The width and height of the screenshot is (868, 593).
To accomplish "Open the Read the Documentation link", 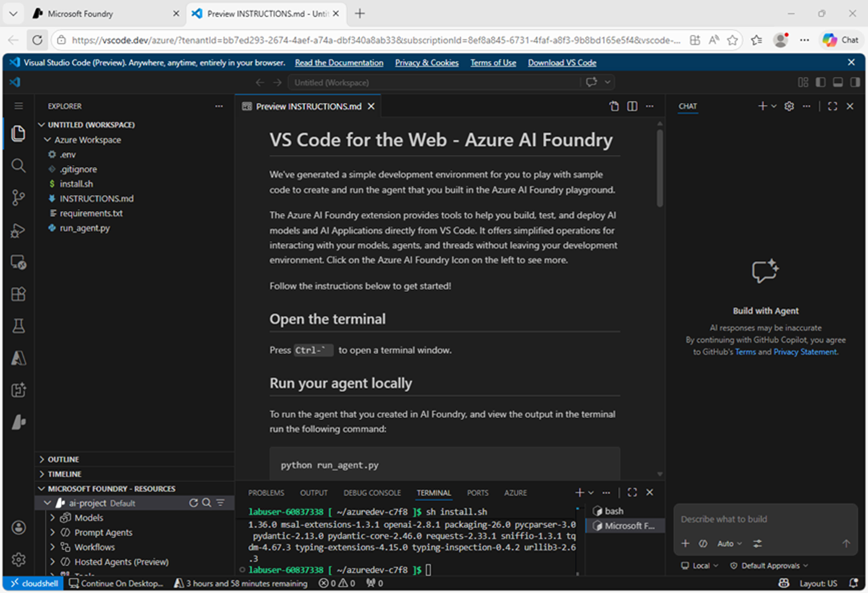I will 338,62.
